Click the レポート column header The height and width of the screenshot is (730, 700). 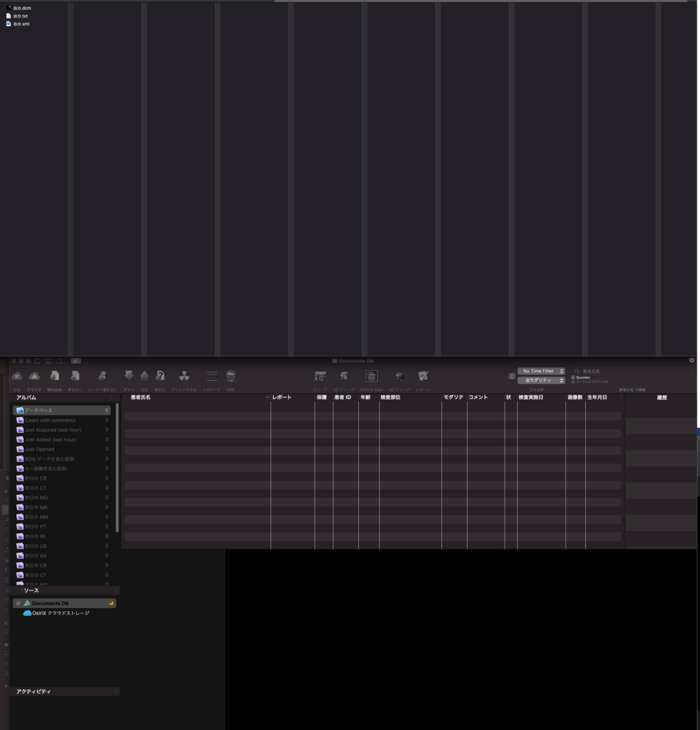click(x=293, y=397)
